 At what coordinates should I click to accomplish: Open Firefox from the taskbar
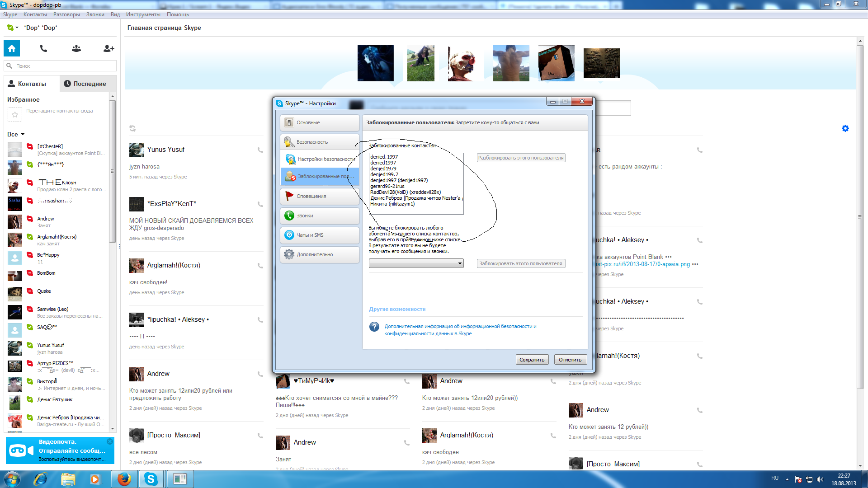[124, 479]
